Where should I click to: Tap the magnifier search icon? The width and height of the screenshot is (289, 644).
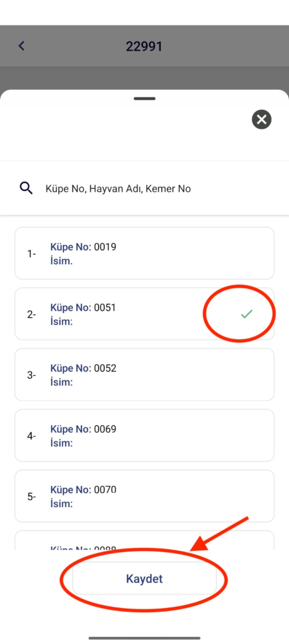click(26, 188)
